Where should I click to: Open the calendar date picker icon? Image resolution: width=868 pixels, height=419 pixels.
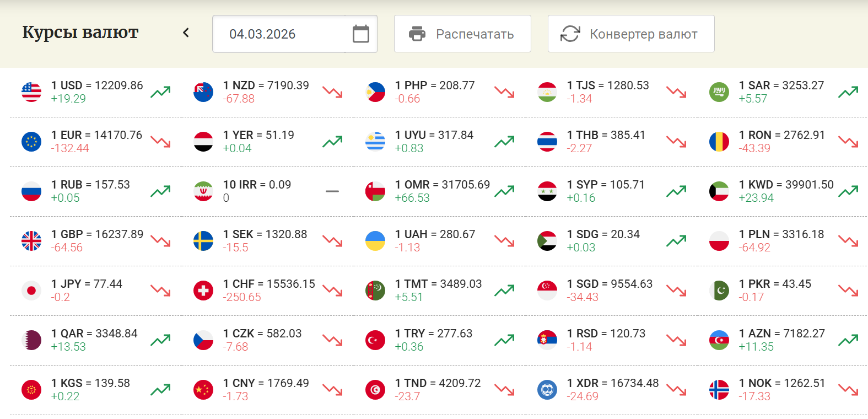tap(361, 34)
